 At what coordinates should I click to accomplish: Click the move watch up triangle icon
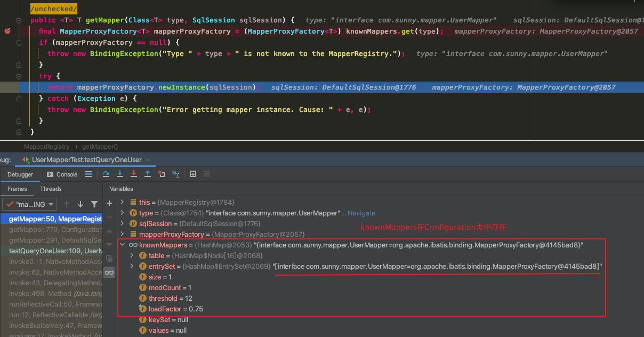pos(109,231)
